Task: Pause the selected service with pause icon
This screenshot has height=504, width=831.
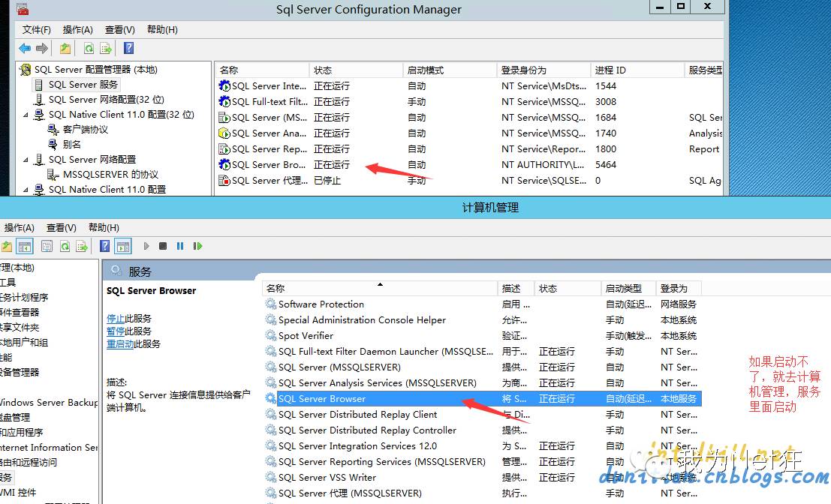Action: click(x=180, y=246)
